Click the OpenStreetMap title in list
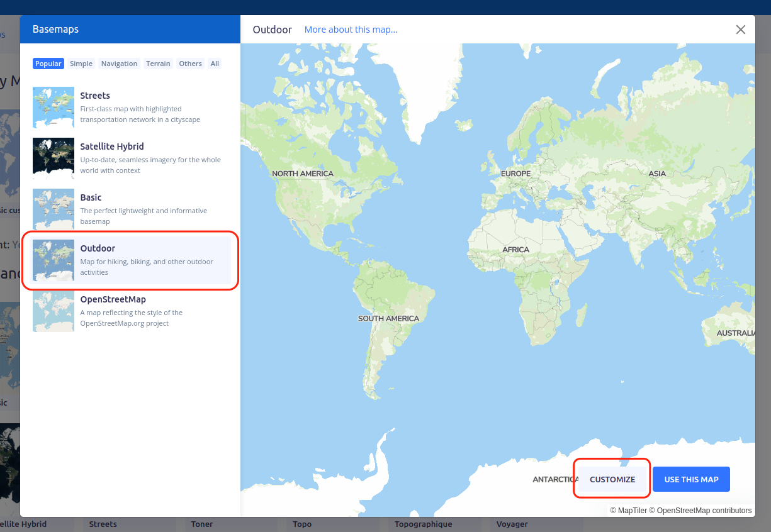The width and height of the screenshot is (771, 532). click(113, 299)
